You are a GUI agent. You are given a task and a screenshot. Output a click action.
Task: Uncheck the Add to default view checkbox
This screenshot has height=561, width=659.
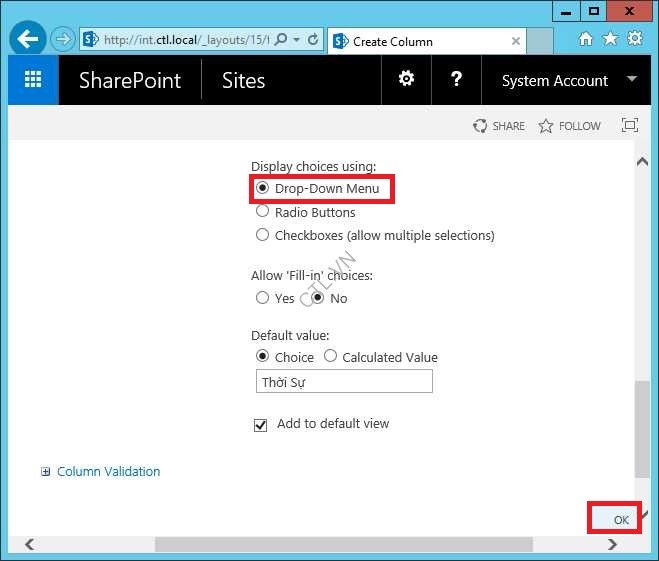[x=261, y=425]
